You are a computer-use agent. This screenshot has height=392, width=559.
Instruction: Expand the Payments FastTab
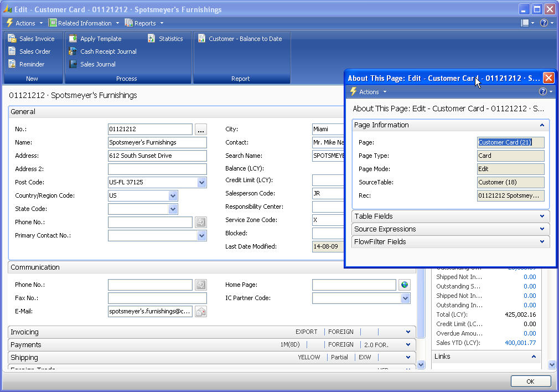[408, 344]
